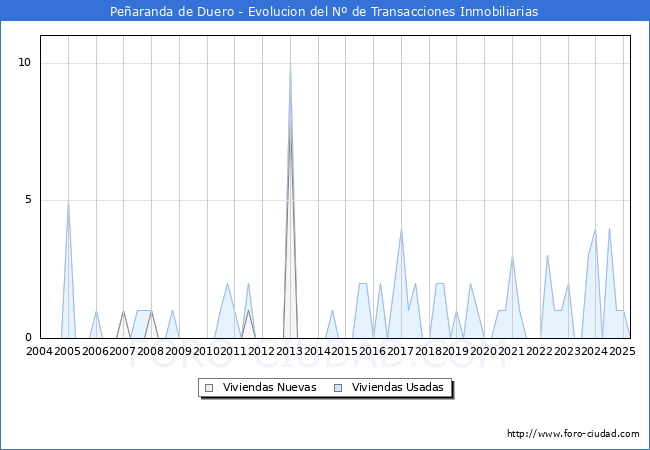Click the 2005 used-homes peak at 5

[x=68, y=201]
